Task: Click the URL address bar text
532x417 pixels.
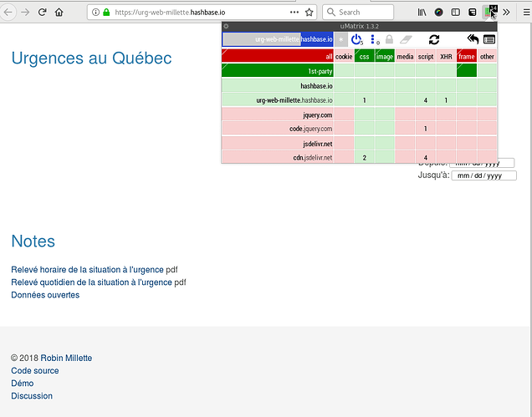Action: pos(170,13)
